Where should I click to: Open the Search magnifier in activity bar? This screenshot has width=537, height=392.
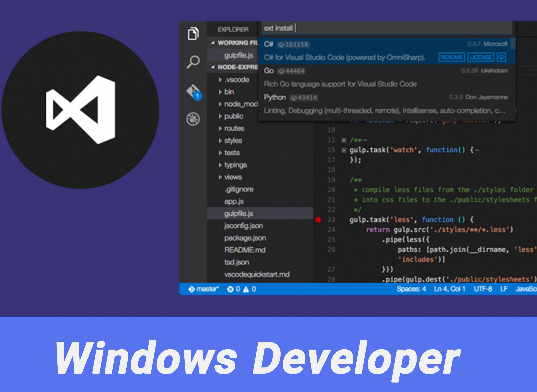[193, 62]
